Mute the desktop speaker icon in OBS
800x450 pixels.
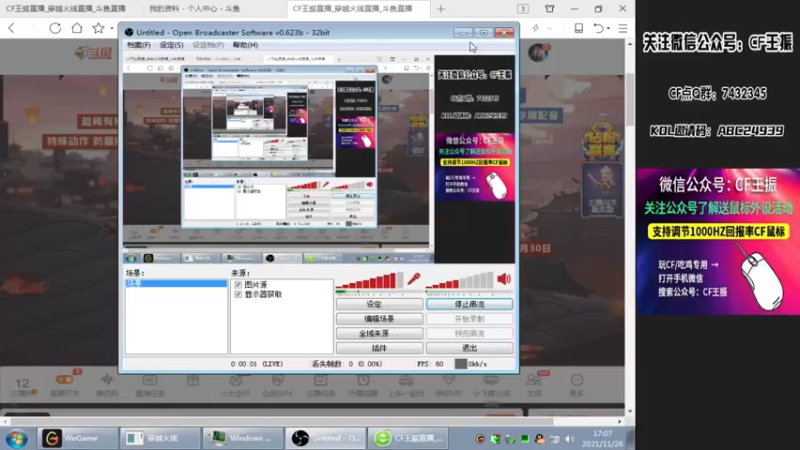point(504,279)
